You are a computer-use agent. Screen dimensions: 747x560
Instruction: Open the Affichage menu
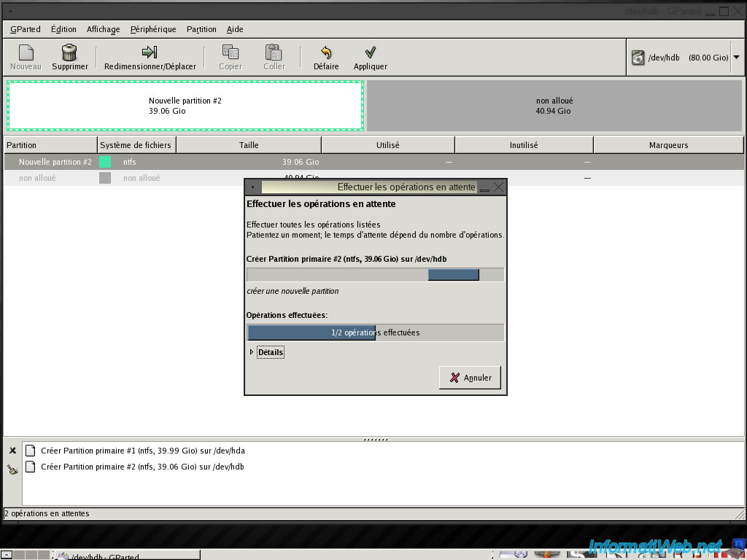(x=104, y=29)
